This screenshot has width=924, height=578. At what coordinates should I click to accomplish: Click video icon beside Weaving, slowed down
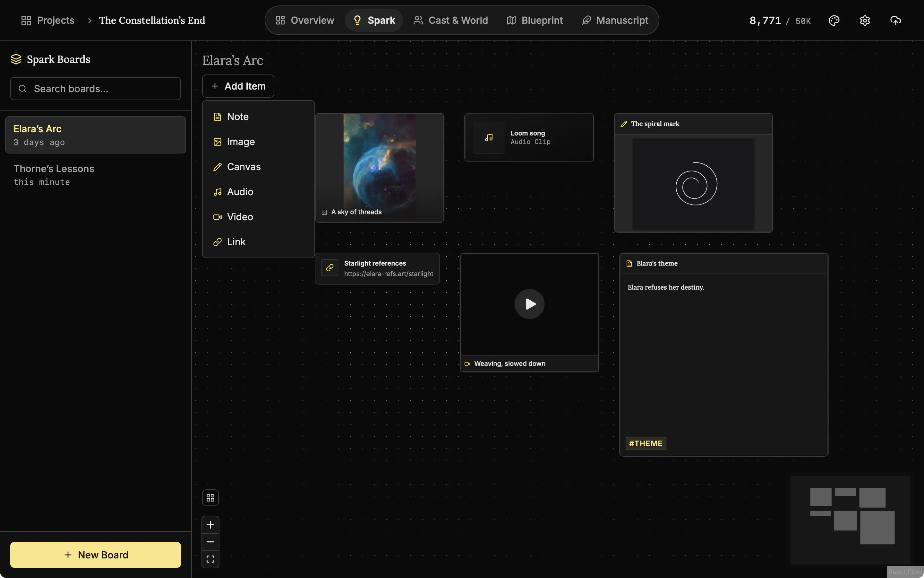467,363
